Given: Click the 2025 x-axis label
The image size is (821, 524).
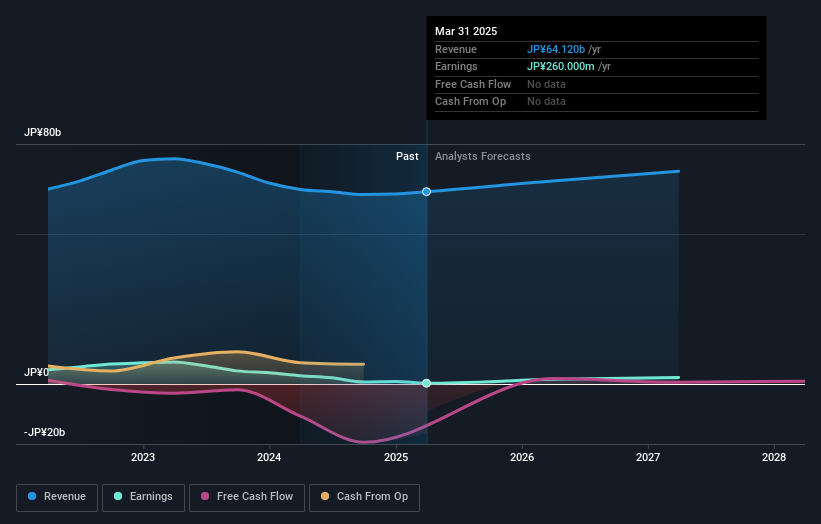Looking at the screenshot, I should point(396,458).
